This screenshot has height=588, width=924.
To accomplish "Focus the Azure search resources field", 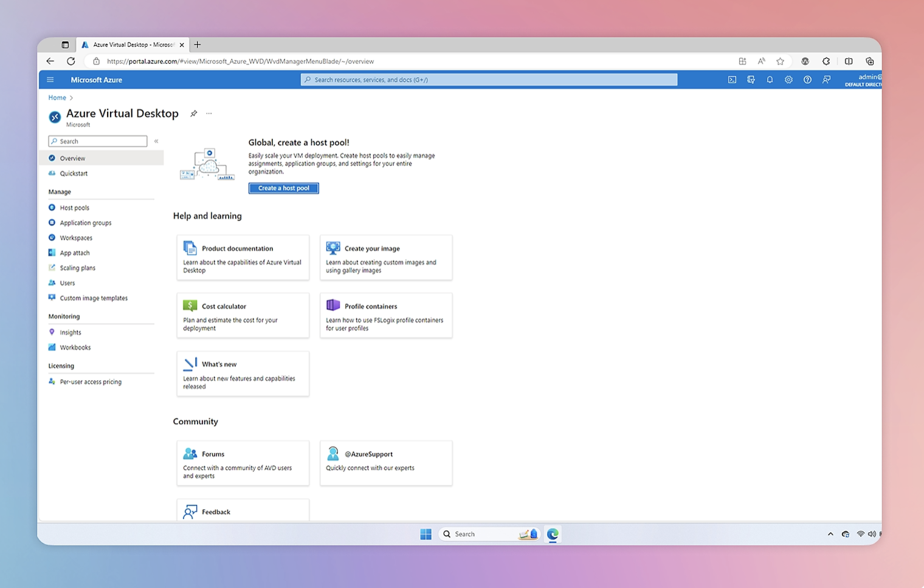I will 489,80.
